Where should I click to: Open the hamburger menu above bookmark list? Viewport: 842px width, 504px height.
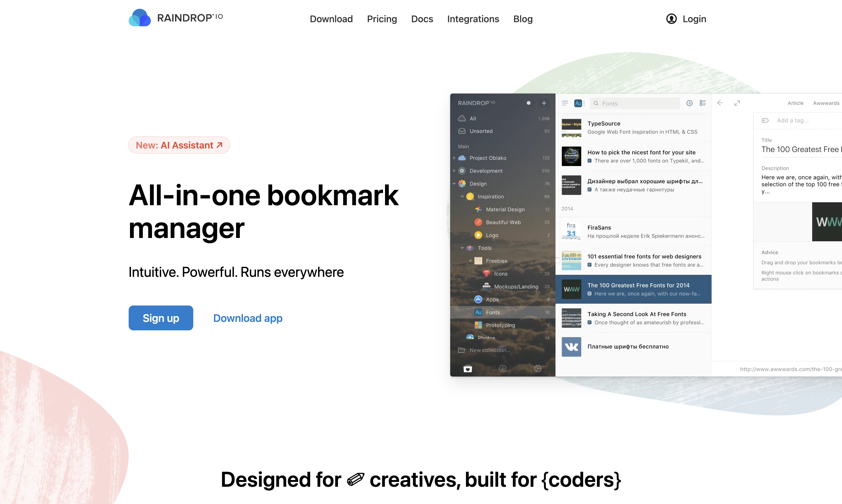tap(565, 103)
